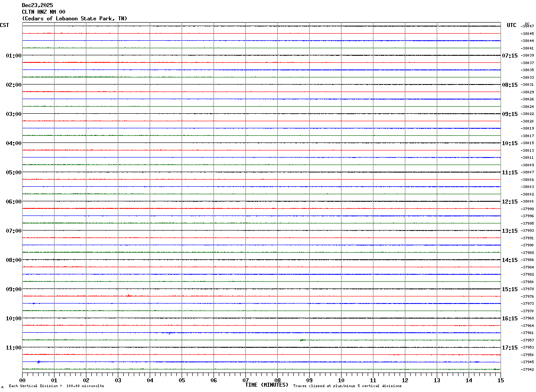Click the "Traces clipped at plus/minus 5 vertical divisions" note
This screenshot has width=536, height=392.
coord(347,386)
